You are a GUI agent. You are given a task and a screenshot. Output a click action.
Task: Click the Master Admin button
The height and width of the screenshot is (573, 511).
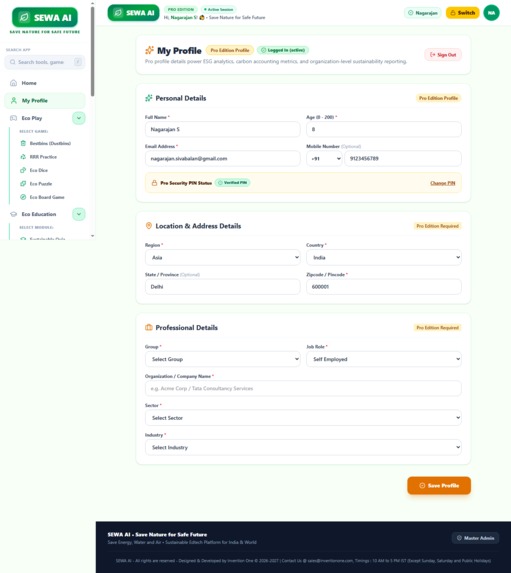pos(475,538)
